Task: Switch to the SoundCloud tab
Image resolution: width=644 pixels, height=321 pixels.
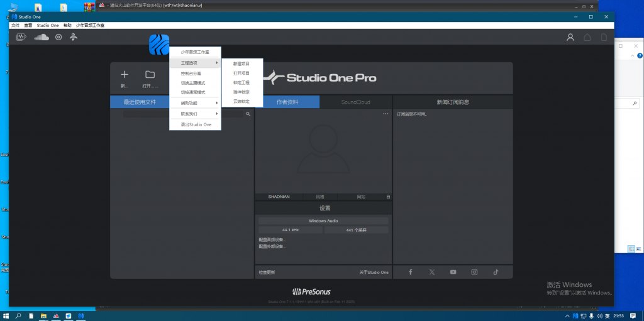Action: [356, 102]
